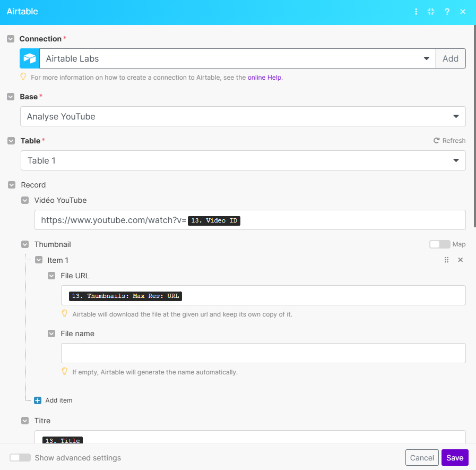Click the empty File name input field
The height and width of the screenshot is (470, 476).
[x=263, y=353]
